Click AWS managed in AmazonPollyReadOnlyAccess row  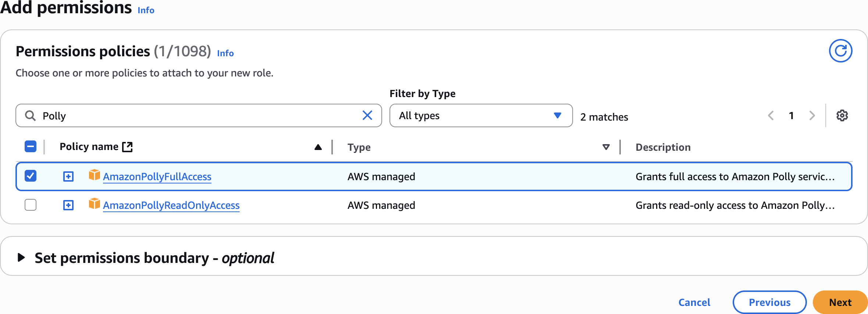[381, 205]
